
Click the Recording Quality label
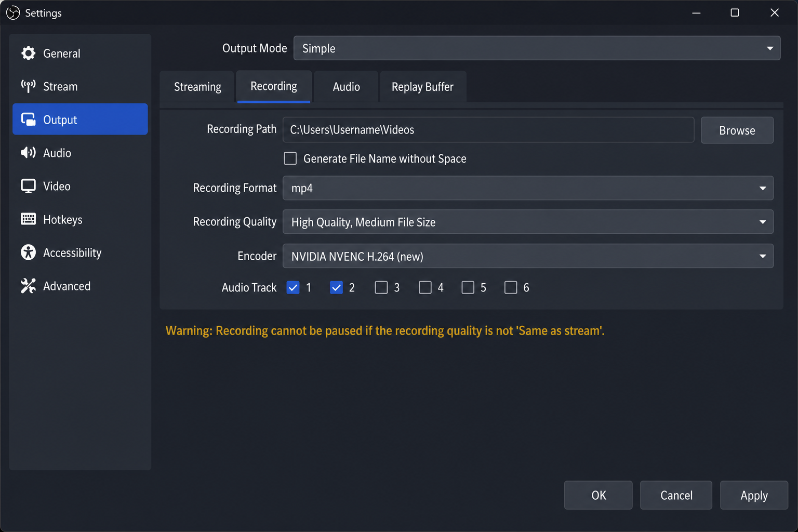tap(235, 222)
